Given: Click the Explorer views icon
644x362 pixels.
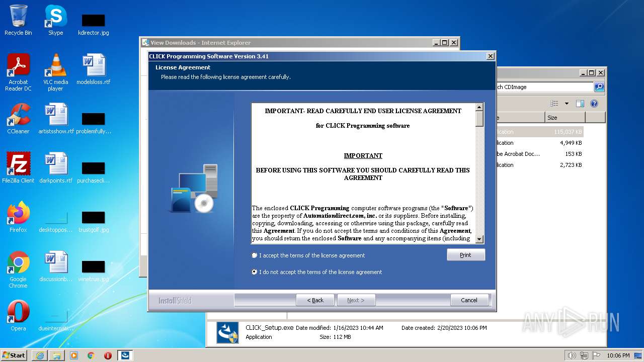Looking at the screenshot, I should pyautogui.click(x=554, y=104).
